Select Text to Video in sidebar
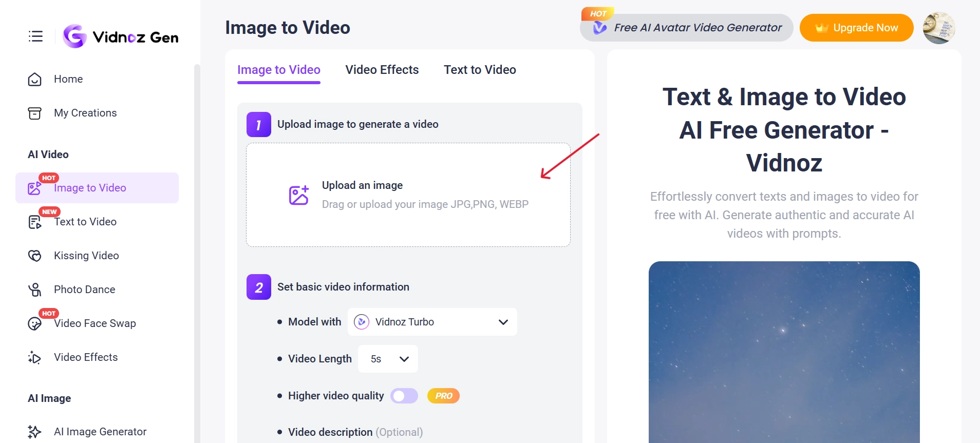The height and width of the screenshot is (443, 980). coord(85,222)
